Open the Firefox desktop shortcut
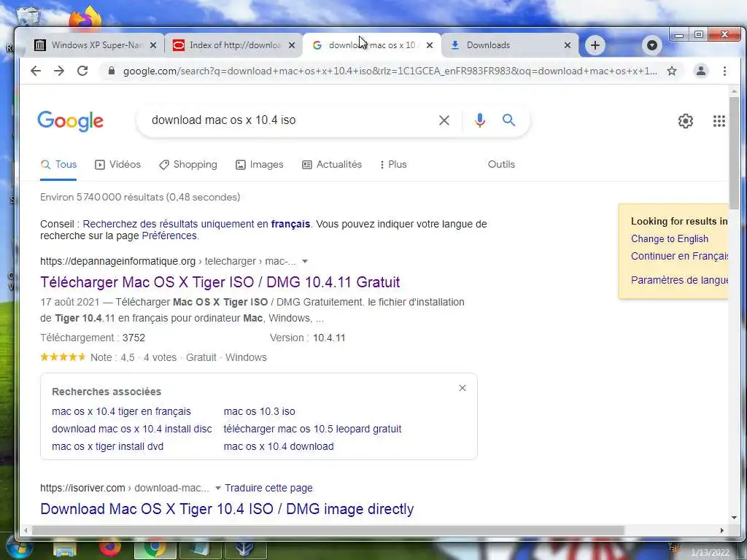Image resolution: width=747 pixels, height=560 pixels. [x=86, y=19]
